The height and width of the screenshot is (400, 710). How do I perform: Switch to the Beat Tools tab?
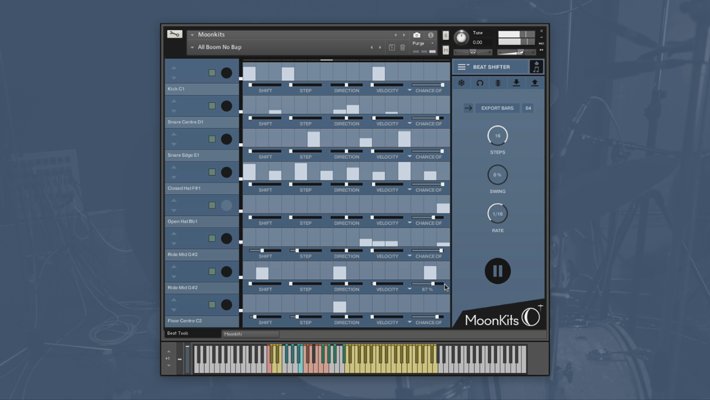177,333
